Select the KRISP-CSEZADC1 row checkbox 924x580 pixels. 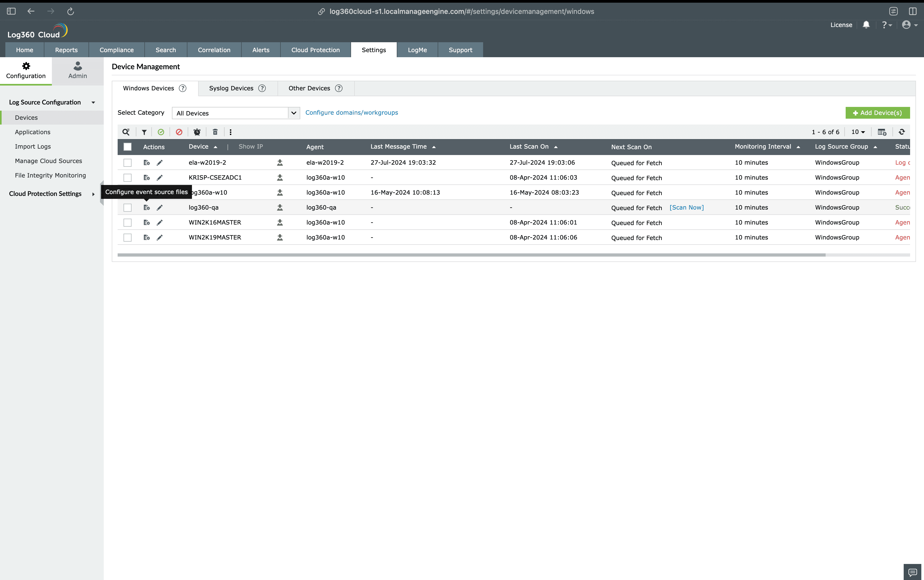127,177
